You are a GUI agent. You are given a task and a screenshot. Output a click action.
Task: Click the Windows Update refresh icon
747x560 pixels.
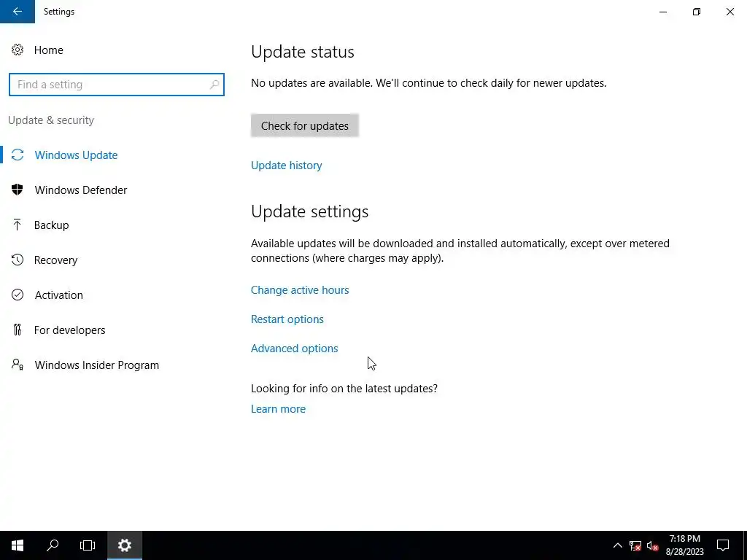18,155
